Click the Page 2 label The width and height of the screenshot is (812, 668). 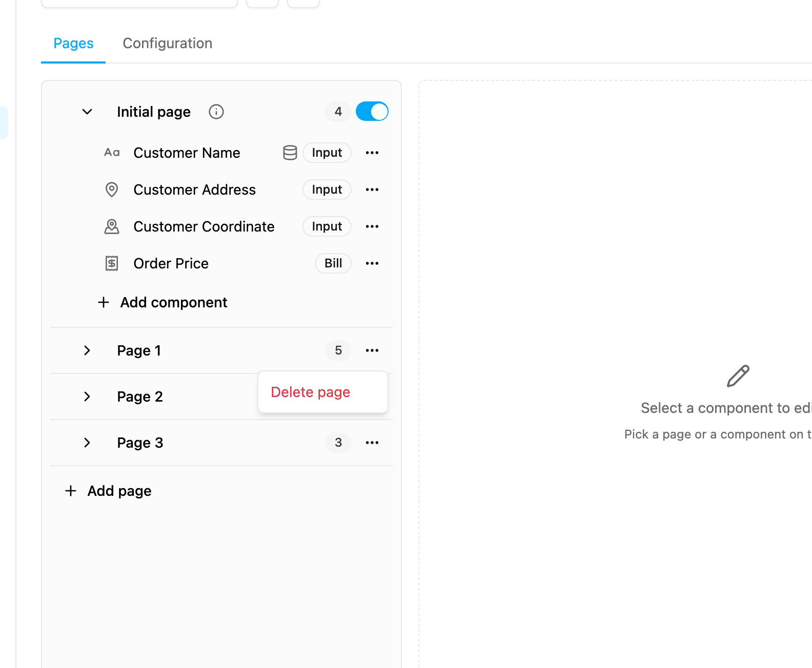point(140,396)
